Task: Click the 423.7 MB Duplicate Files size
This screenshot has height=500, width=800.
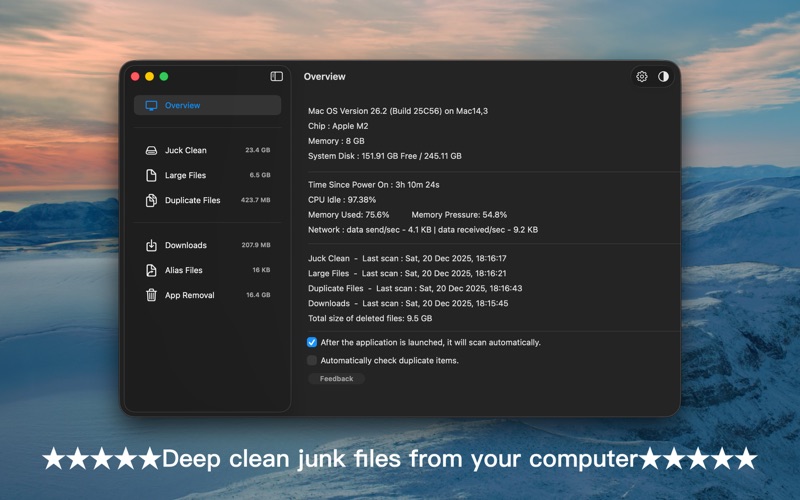Action: click(256, 200)
